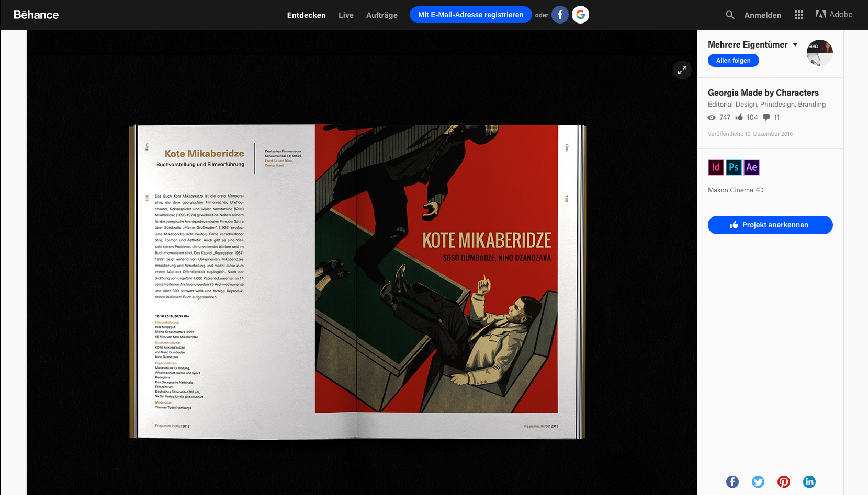Open the Entdecken menu
The width and height of the screenshot is (868, 495).
(307, 15)
